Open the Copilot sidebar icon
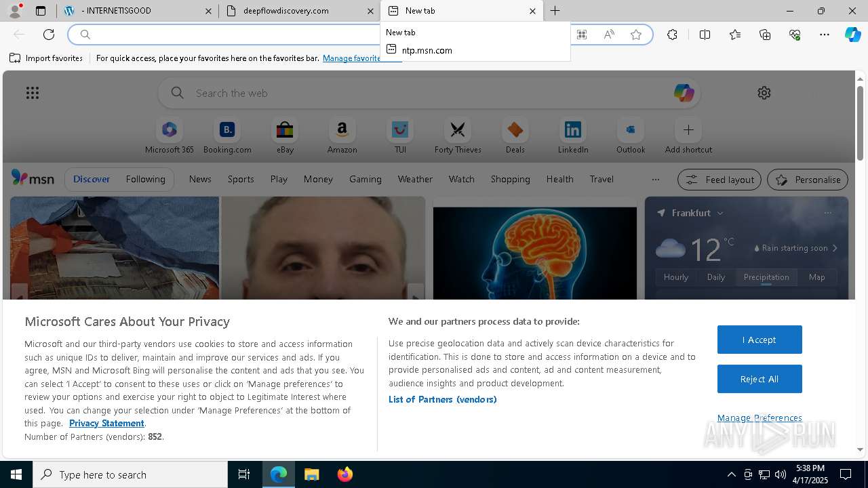This screenshot has width=868, height=488. pos(852,35)
